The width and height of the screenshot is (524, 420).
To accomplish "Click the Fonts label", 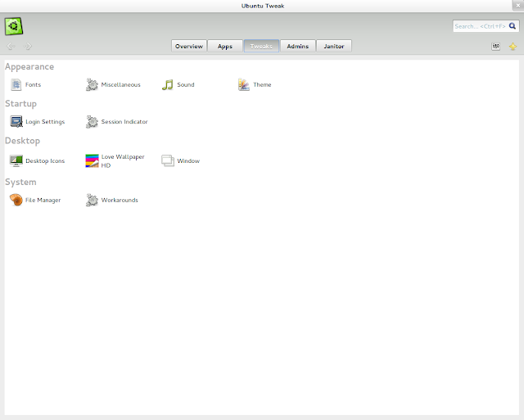I will tap(33, 84).
